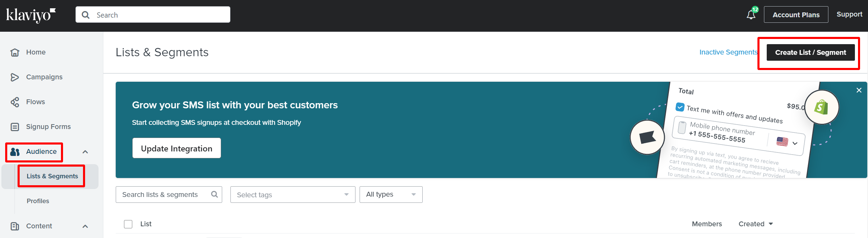Click the Klaviyo logo
Image resolution: width=868 pixels, height=238 pixels.
(x=31, y=15)
